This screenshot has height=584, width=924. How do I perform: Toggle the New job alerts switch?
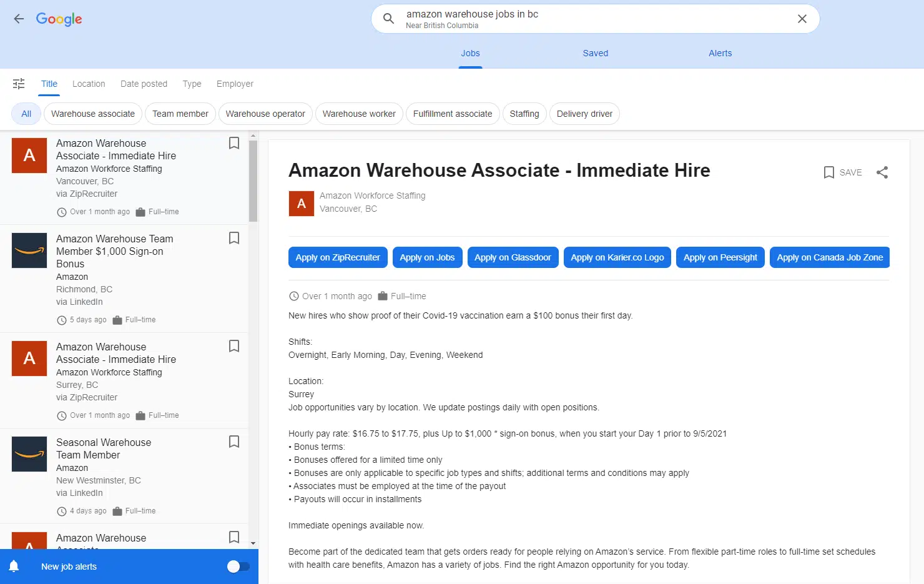coord(238,567)
